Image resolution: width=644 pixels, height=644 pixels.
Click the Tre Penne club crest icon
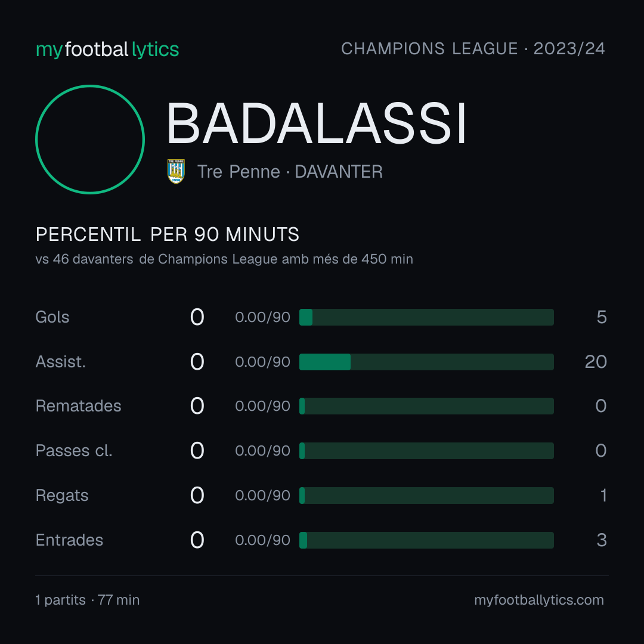point(176,171)
